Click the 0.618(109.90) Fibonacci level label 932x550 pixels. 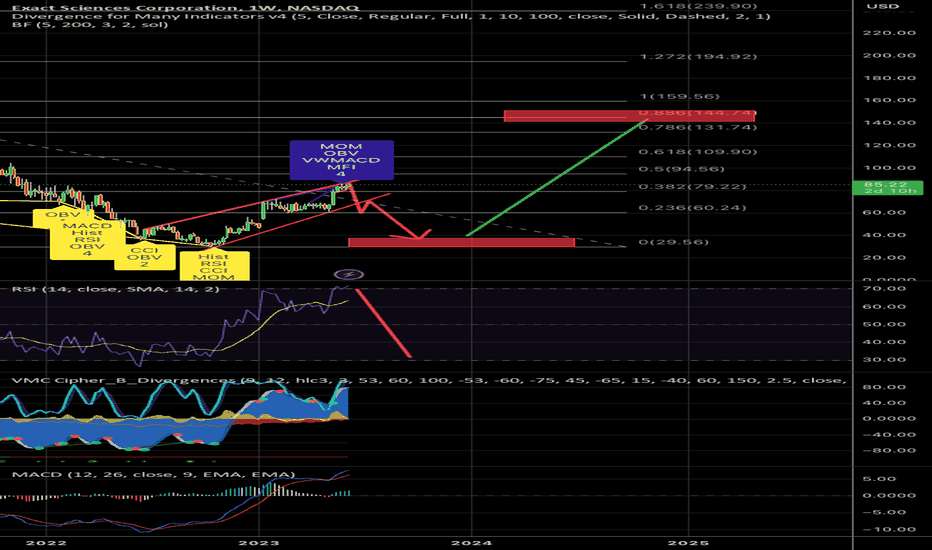point(698,152)
